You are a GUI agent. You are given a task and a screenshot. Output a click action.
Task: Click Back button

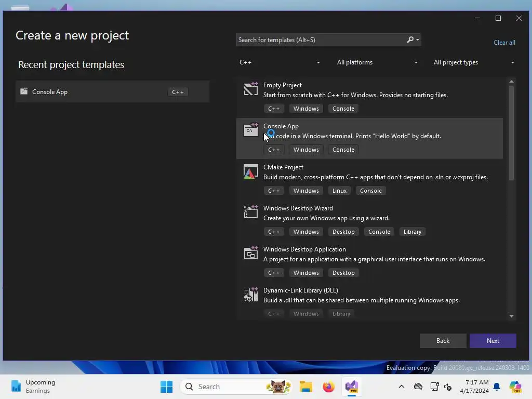coord(443,341)
